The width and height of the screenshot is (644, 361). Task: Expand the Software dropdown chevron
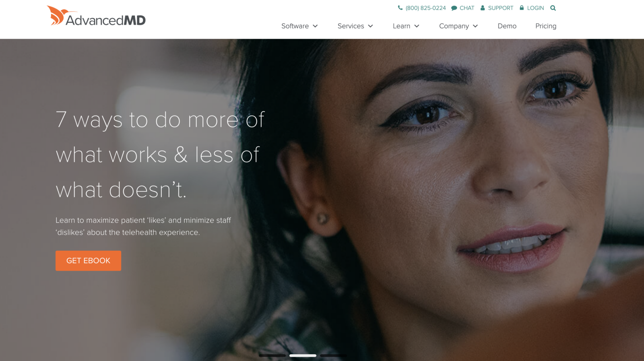tap(315, 26)
